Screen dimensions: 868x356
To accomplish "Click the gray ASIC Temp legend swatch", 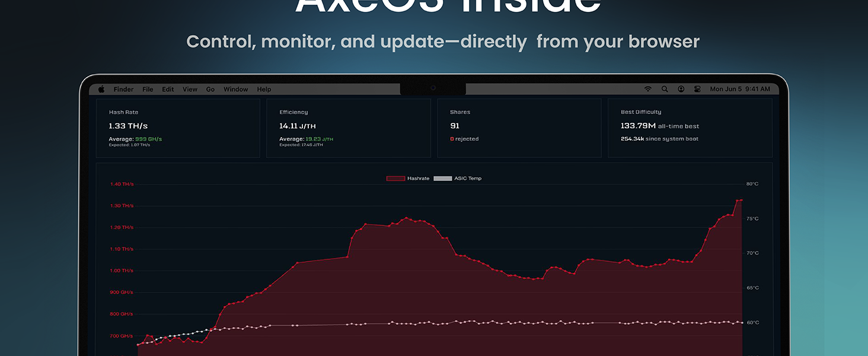I will (x=443, y=179).
